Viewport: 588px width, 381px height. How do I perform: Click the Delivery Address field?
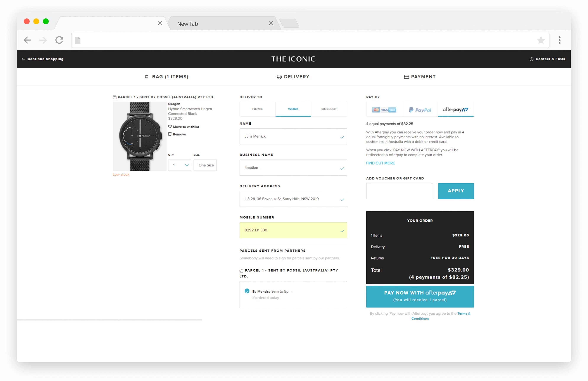click(x=293, y=199)
